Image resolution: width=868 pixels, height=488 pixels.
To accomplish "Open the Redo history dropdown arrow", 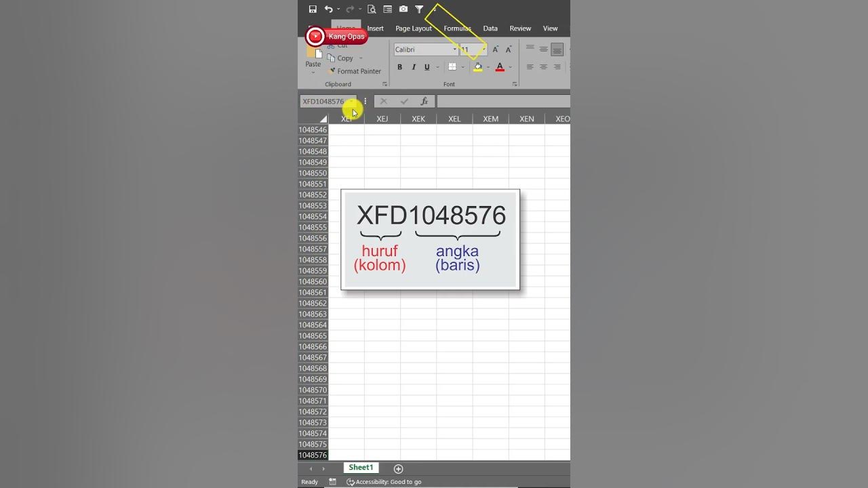I will pos(360,9).
